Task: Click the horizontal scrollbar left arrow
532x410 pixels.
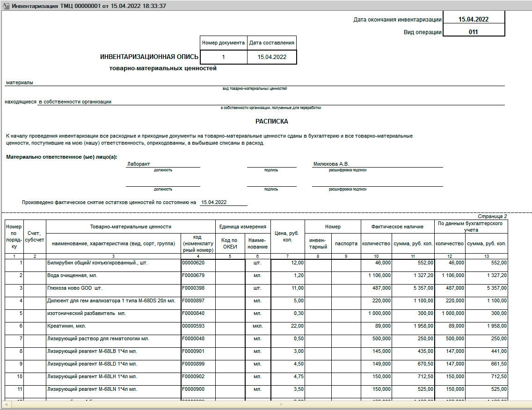Action: point(5,404)
